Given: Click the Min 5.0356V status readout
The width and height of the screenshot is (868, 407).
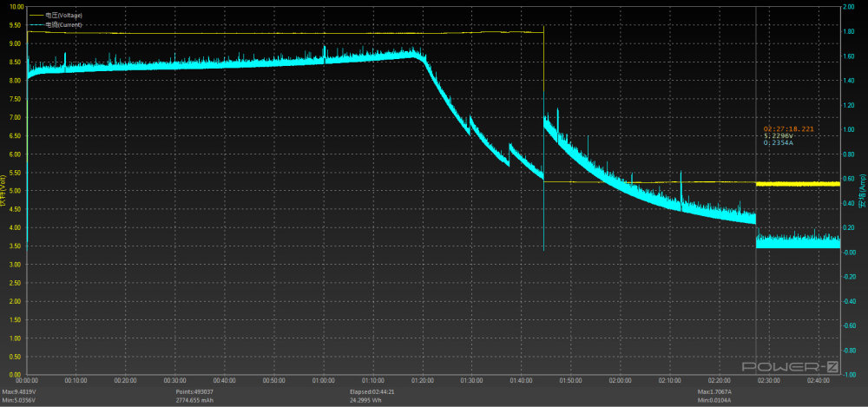Looking at the screenshot, I should click(19, 401).
